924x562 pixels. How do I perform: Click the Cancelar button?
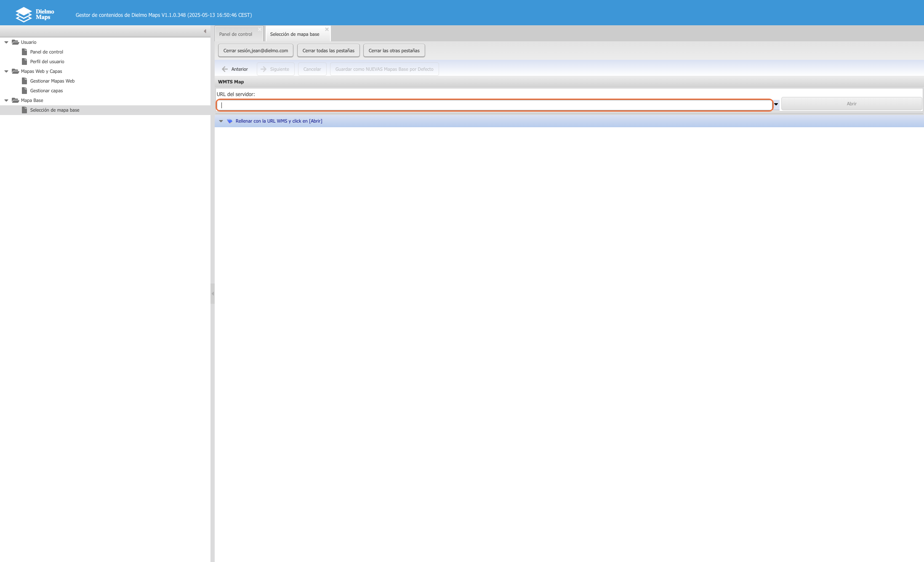point(312,69)
